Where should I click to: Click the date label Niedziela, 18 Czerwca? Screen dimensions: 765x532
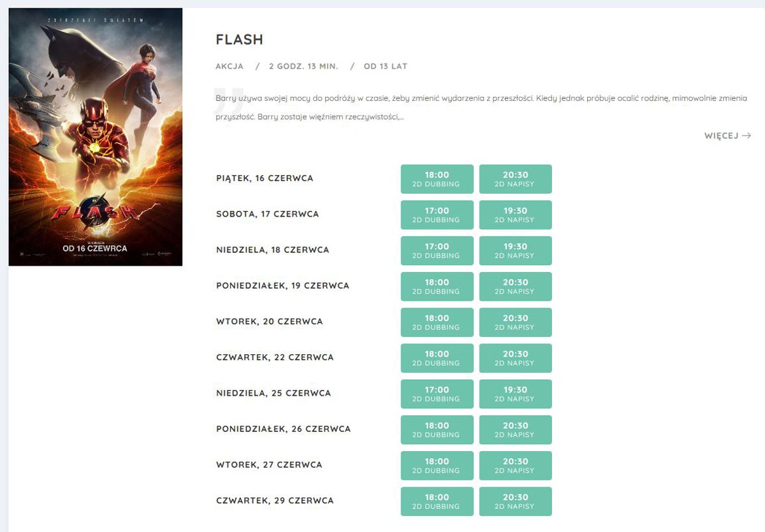coord(273,250)
